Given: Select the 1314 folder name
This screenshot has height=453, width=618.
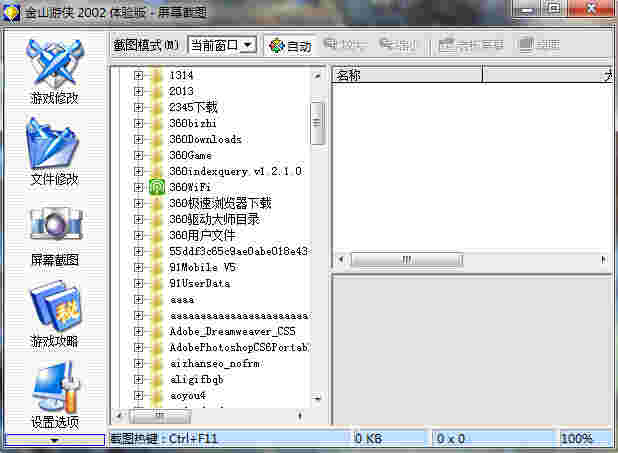Looking at the screenshot, I should click(x=181, y=75).
